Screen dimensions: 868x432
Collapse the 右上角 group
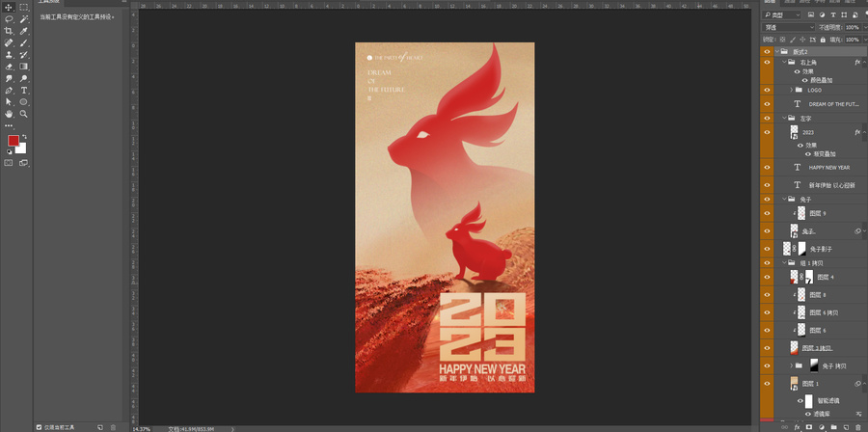784,63
